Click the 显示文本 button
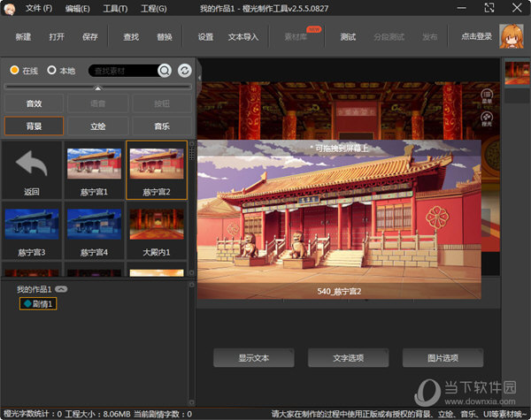531x420 pixels. (x=253, y=358)
